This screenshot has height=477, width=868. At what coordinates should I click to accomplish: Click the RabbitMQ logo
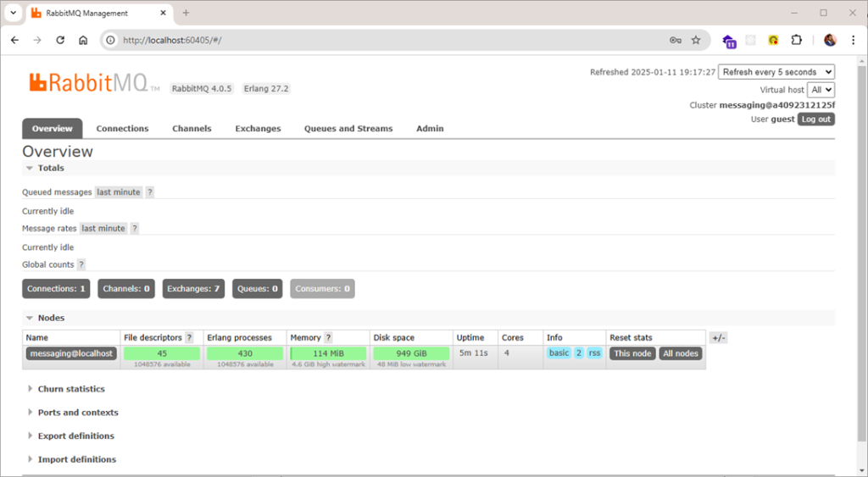(x=88, y=83)
